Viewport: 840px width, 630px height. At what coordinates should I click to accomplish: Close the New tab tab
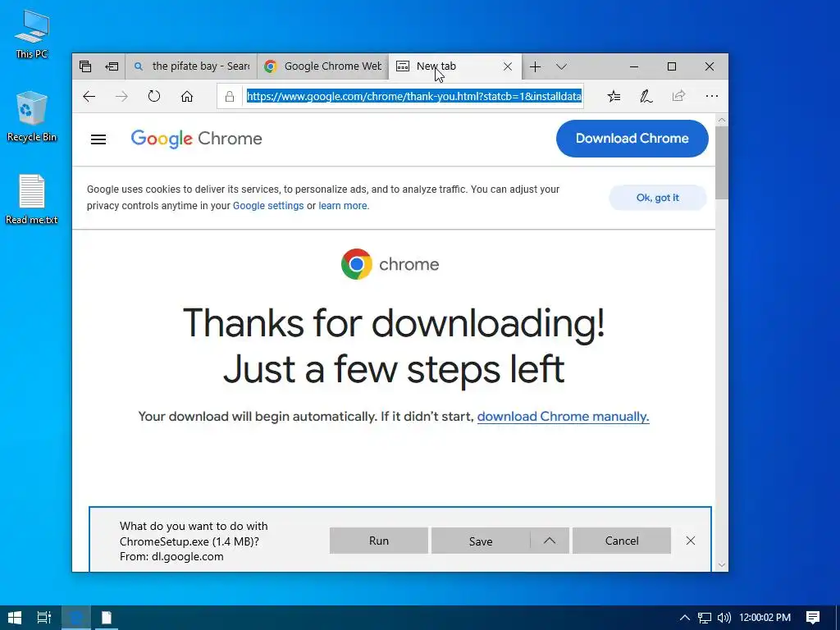(508, 66)
